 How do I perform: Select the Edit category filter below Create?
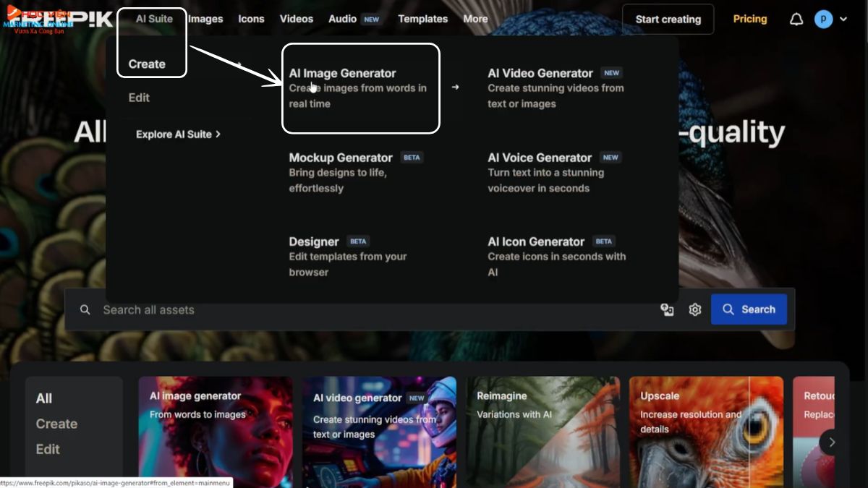(x=48, y=449)
